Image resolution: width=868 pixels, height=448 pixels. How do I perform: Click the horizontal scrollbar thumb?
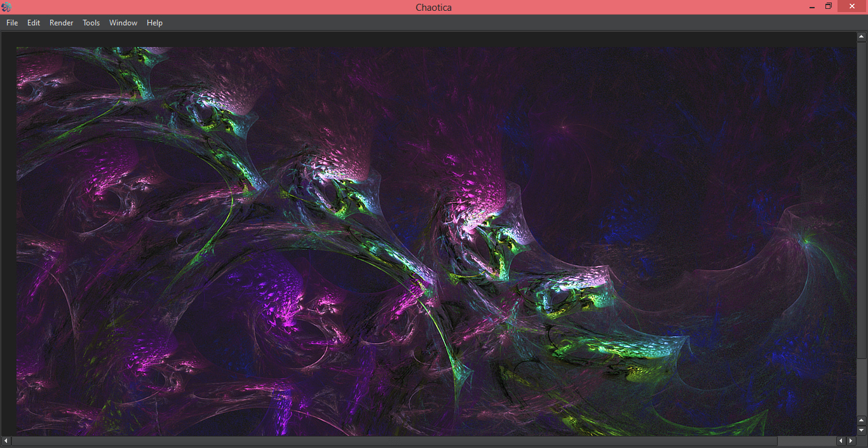point(395,440)
